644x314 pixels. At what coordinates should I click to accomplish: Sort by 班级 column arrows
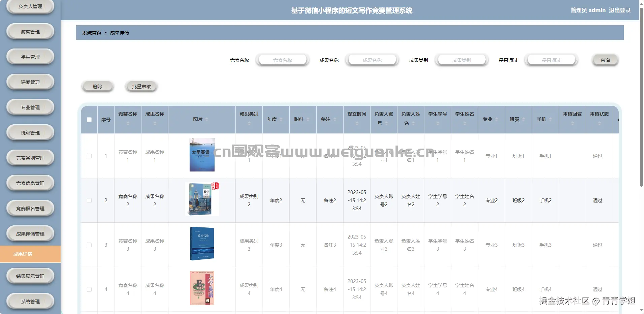point(523,119)
